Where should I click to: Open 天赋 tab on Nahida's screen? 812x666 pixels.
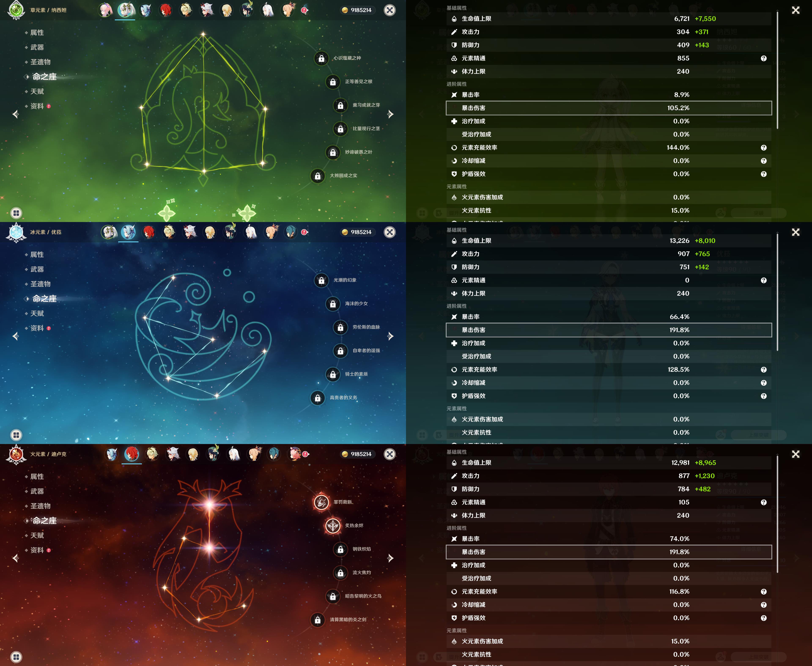coord(37,91)
